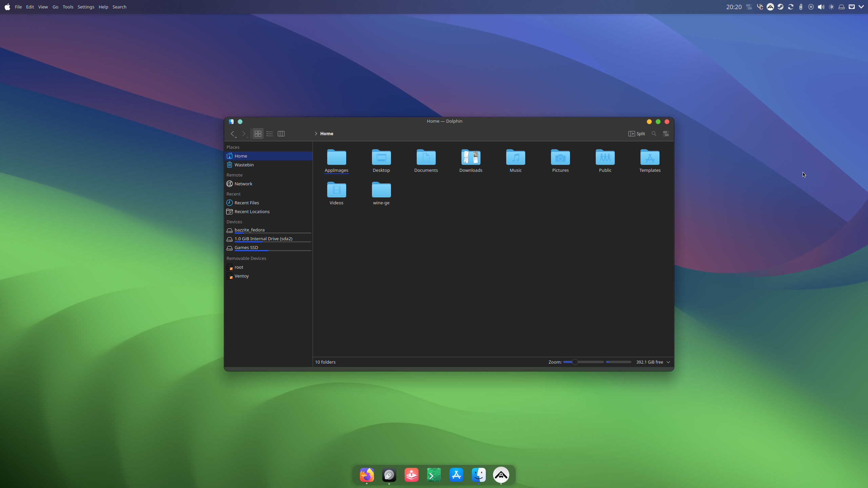Switch to Details list view mode
This screenshot has height=488, width=868.
coord(270,134)
